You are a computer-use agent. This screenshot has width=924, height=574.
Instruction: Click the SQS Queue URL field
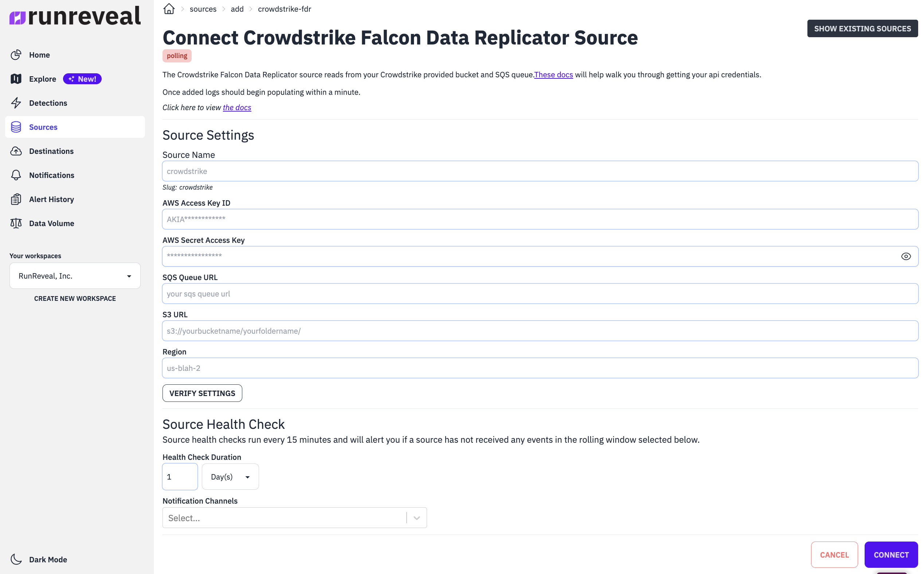(540, 294)
